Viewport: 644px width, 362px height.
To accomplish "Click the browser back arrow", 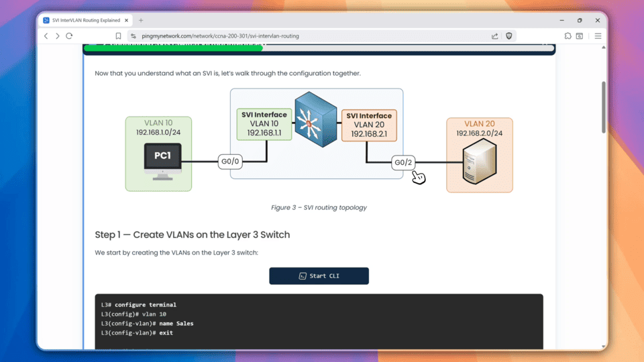I will [x=46, y=36].
